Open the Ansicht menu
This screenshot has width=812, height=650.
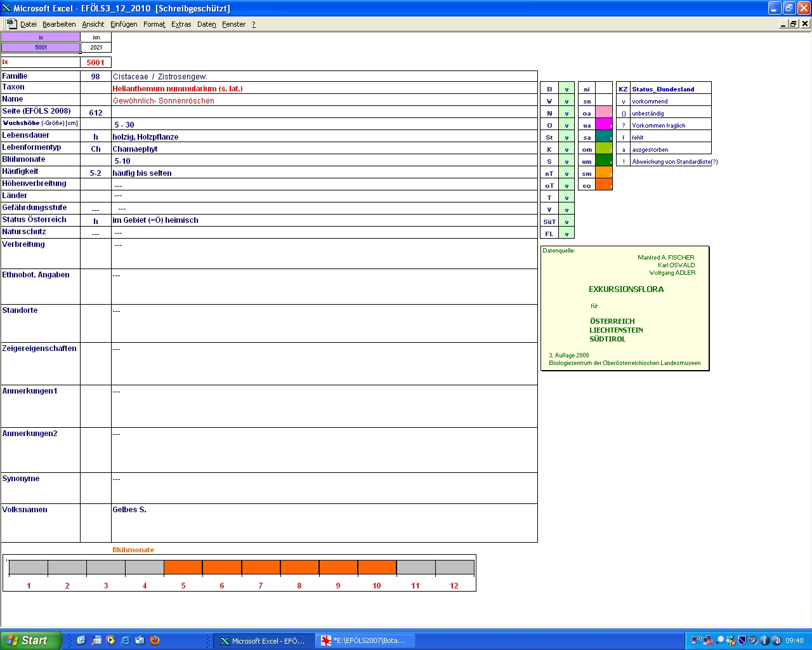point(93,24)
